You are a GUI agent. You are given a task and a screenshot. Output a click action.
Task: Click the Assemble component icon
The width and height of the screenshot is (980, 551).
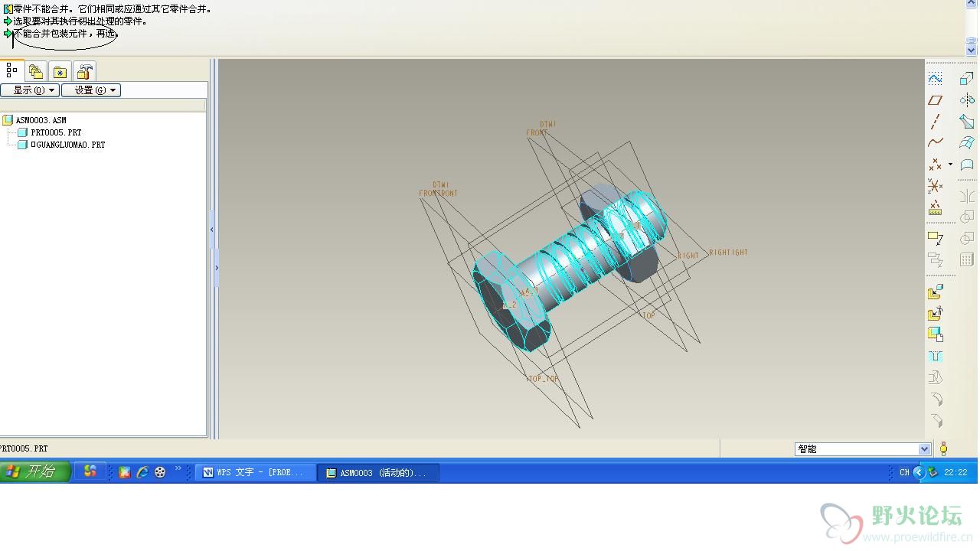(x=936, y=292)
